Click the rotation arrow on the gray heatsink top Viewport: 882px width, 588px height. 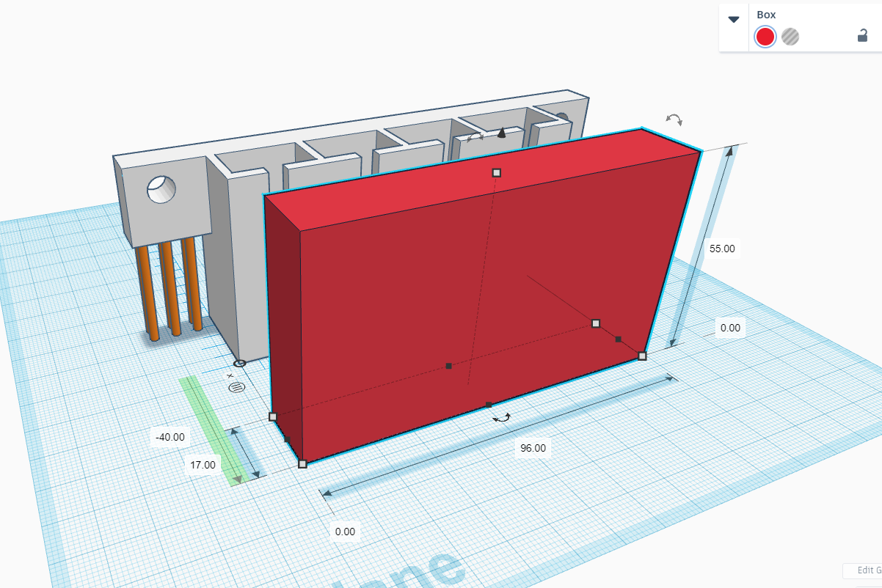[475, 137]
